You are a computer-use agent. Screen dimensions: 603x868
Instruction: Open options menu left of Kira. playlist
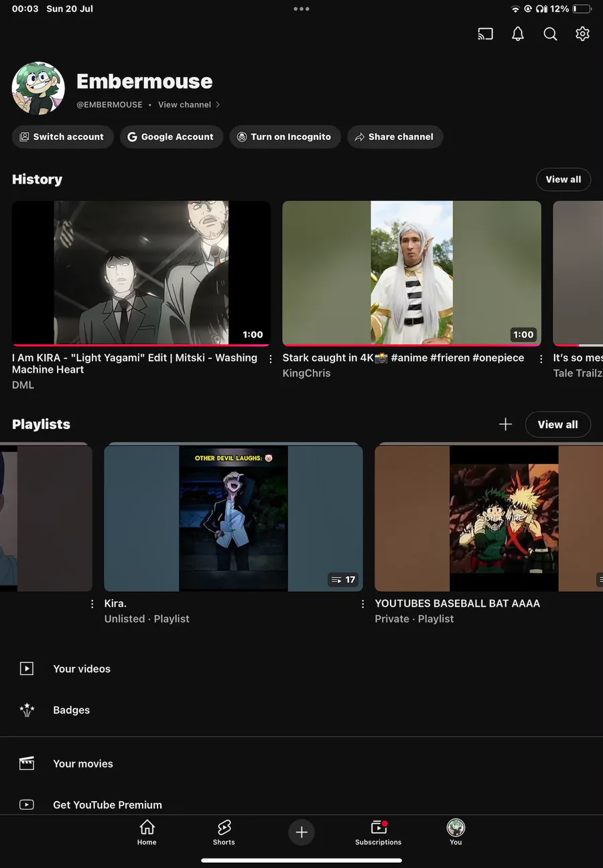pos(92,604)
